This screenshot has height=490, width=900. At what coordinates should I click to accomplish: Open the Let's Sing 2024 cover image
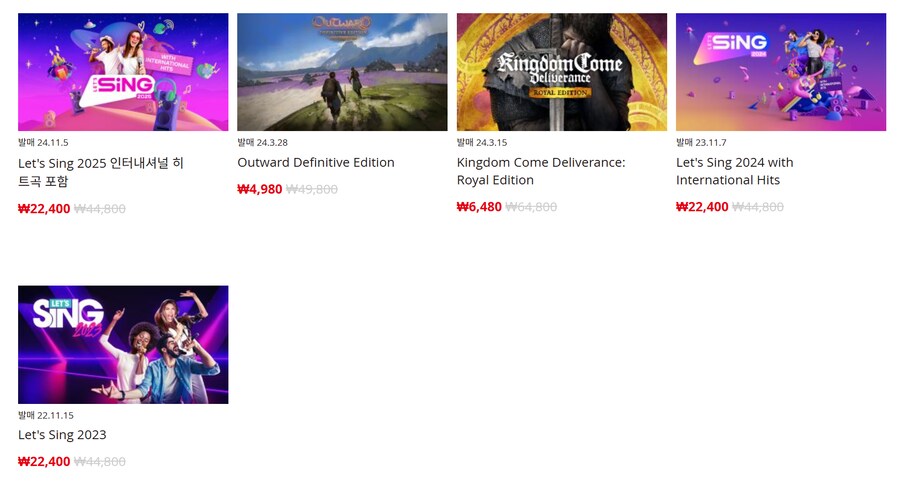(x=781, y=72)
